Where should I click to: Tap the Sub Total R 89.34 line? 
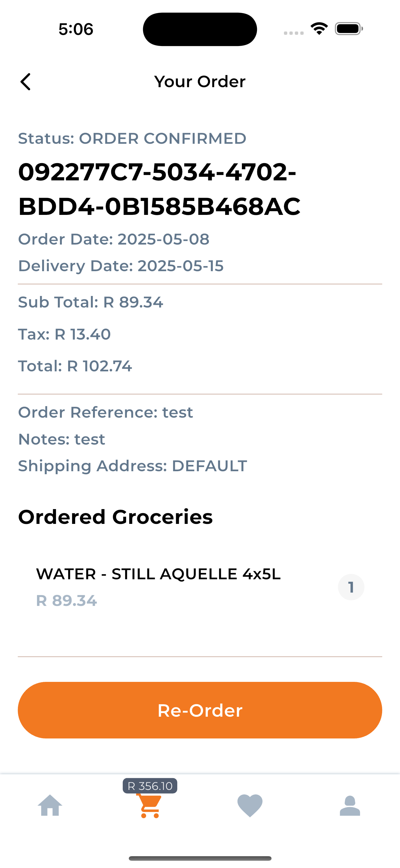click(x=90, y=302)
